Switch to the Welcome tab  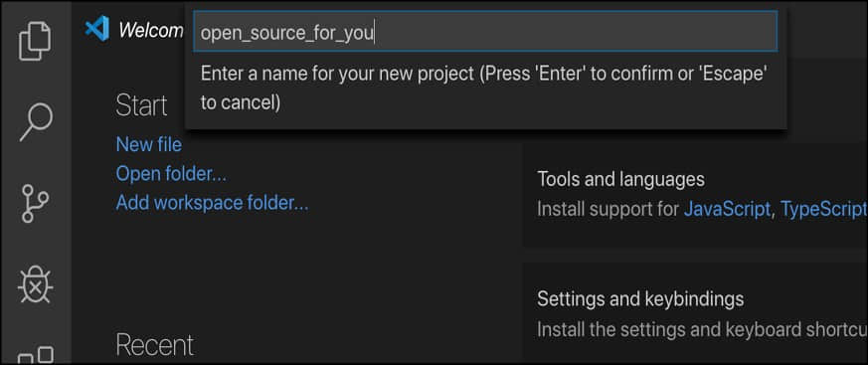pos(150,31)
